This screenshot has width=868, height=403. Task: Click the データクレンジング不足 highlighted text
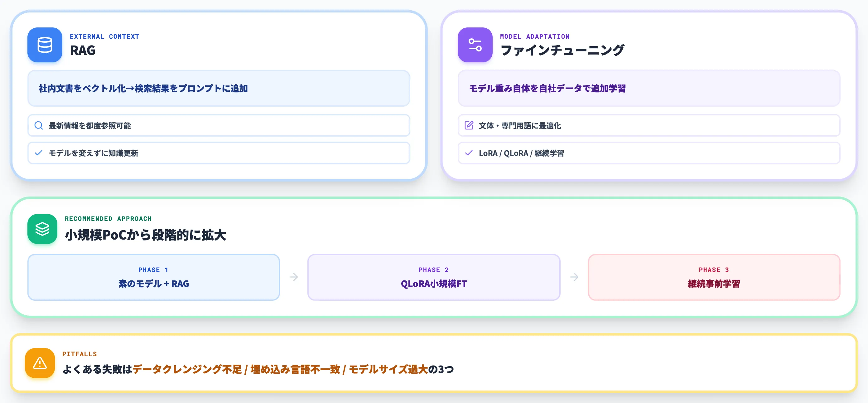(x=187, y=369)
